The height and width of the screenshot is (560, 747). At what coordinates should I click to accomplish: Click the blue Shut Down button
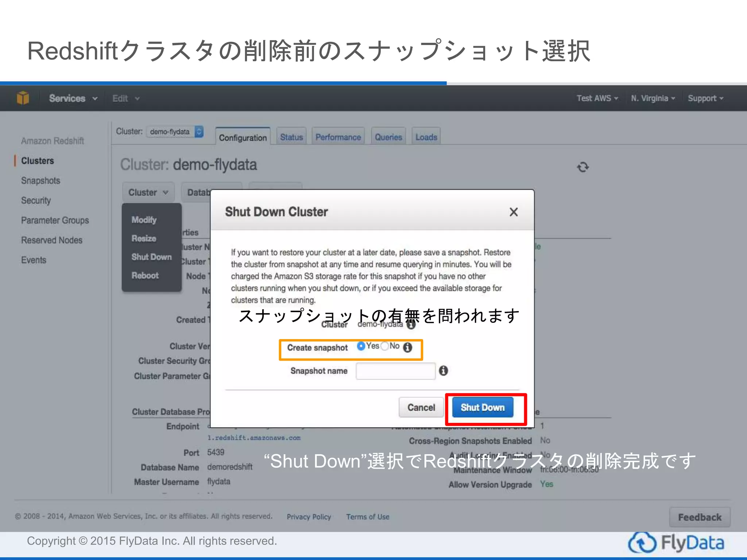coord(483,407)
